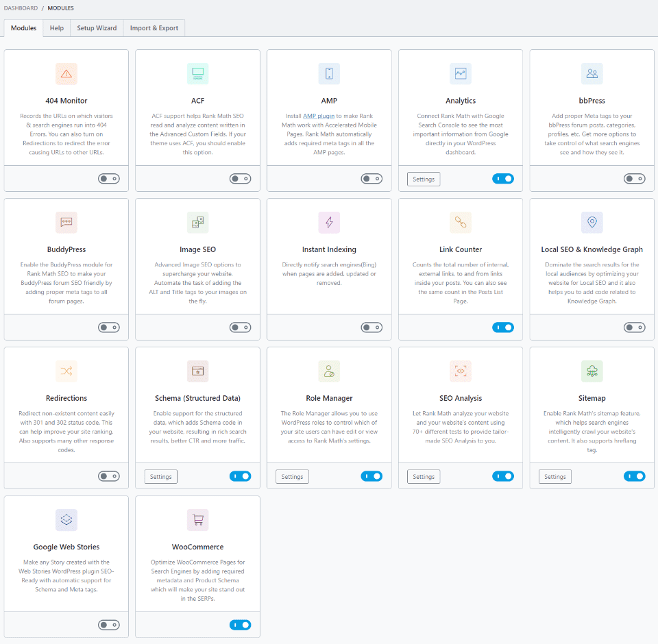The image size is (658, 644).
Task: Go to Dashboard in the breadcrumb
Action: tap(21, 8)
